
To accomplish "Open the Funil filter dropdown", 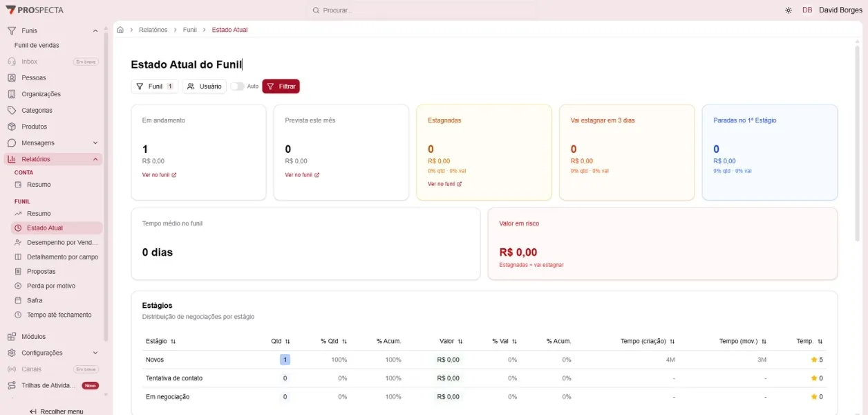I will (x=155, y=86).
